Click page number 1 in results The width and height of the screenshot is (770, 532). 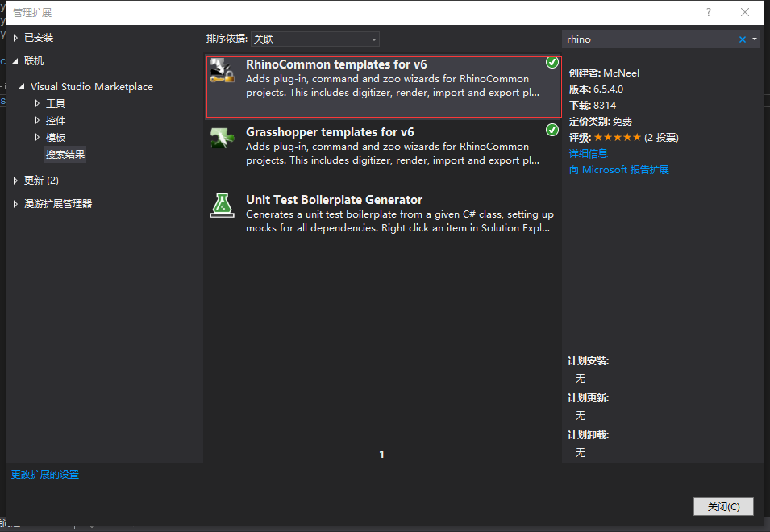[381, 455]
